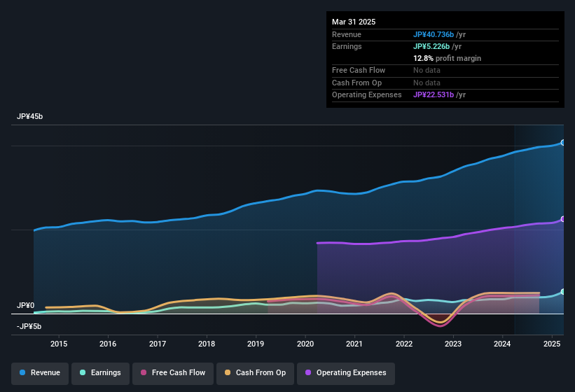Click the 2016 x-axis label
Image resolution: width=575 pixels, height=392 pixels.
(108, 344)
